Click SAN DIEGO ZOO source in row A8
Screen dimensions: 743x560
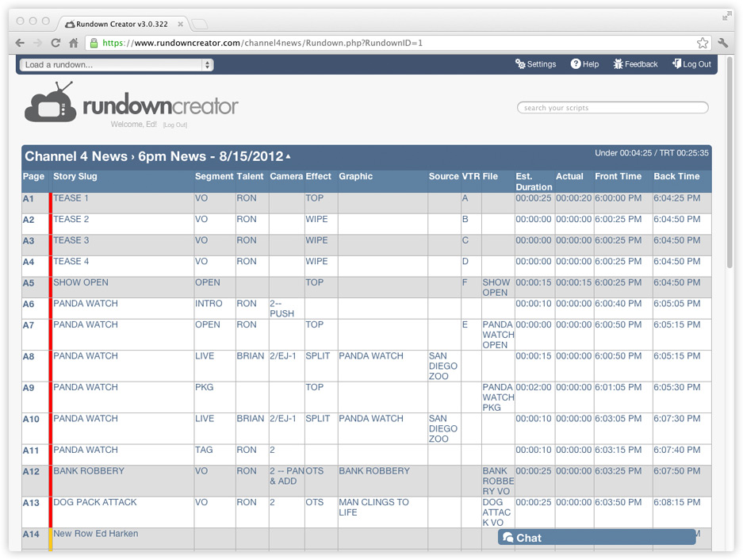443,366
